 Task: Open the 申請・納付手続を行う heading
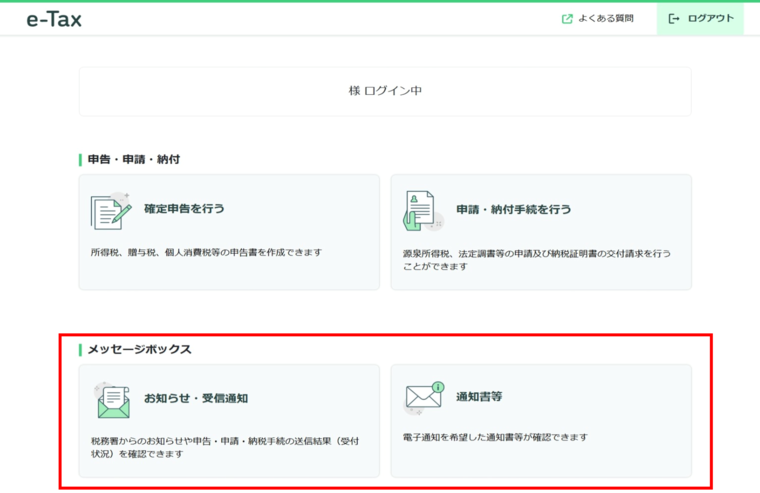[x=514, y=209]
